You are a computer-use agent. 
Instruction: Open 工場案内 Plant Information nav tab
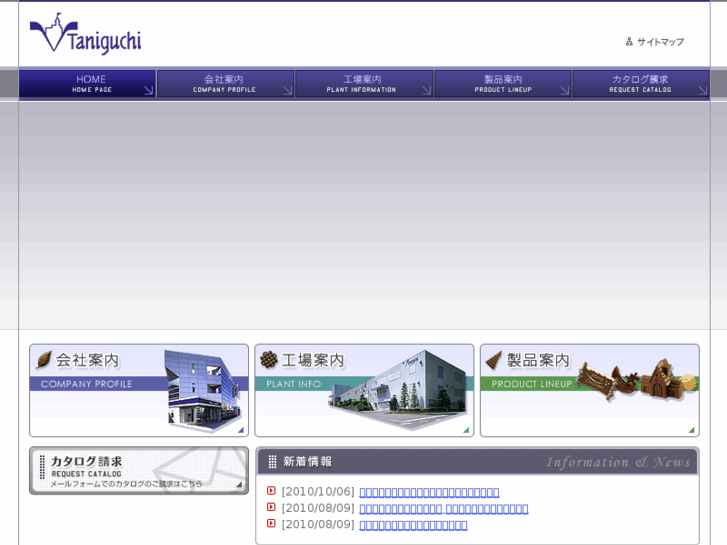(x=364, y=83)
